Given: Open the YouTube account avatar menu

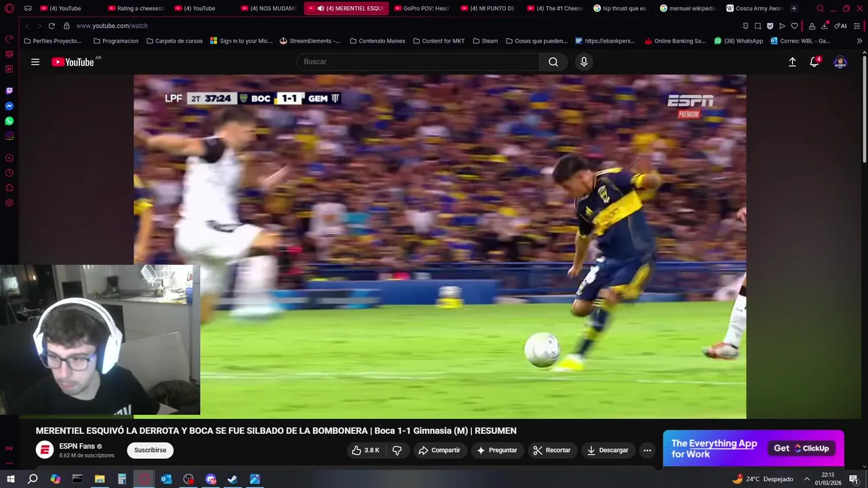Looking at the screenshot, I should (x=840, y=62).
